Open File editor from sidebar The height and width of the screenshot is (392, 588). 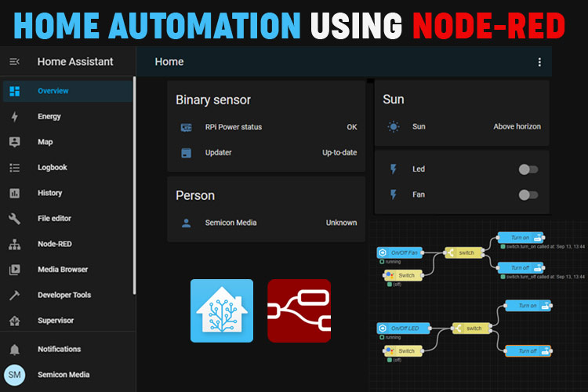(67, 218)
